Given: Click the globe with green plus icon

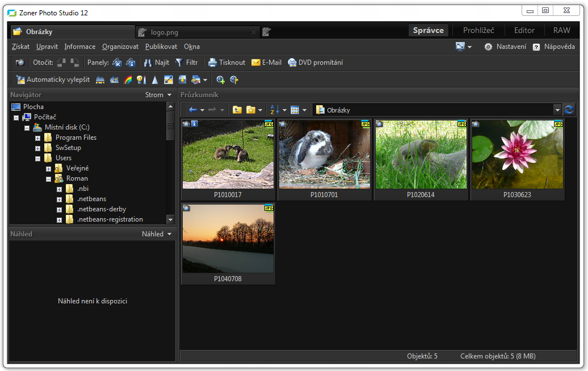Looking at the screenshot, I should click(220, 80).
